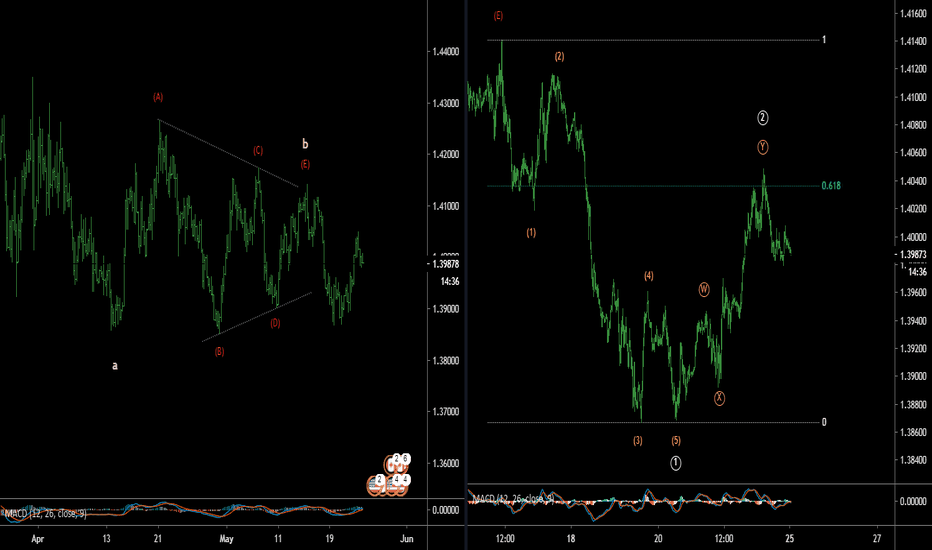Image resolution: width=932 pixels, height=550 pixels.
Task: Click the orange (4) wave label
Action: (648, 276)
